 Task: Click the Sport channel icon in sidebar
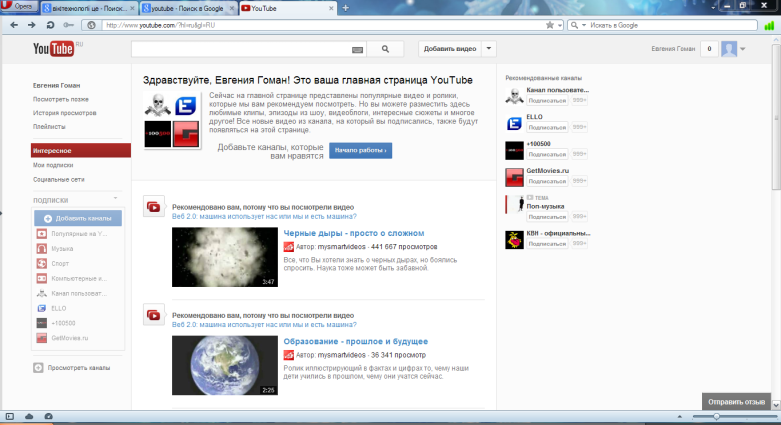[42, 264]
